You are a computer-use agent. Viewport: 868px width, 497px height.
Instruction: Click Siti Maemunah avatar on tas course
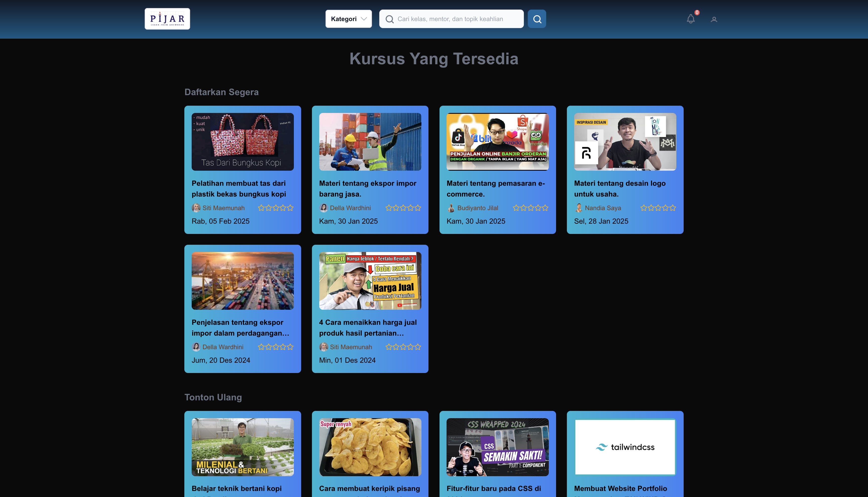click(x=196, y=208)
